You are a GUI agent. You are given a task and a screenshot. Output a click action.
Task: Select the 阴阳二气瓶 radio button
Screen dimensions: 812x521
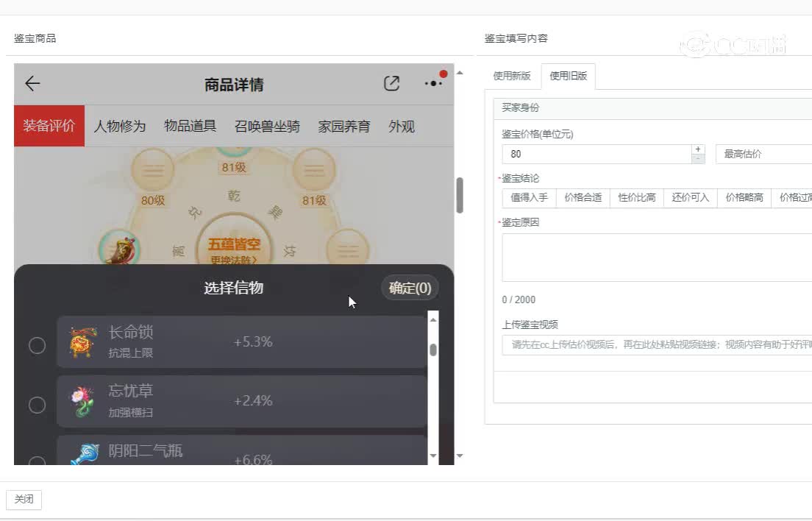click(x=37, y=461)
